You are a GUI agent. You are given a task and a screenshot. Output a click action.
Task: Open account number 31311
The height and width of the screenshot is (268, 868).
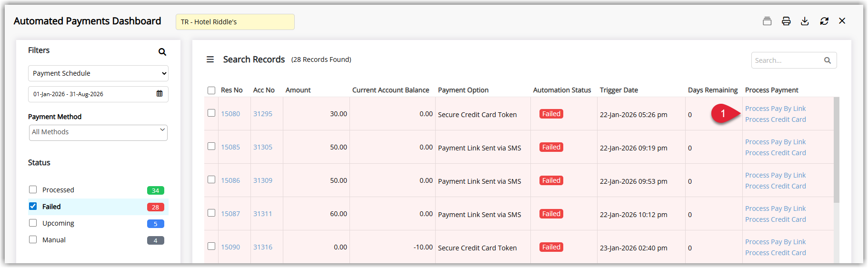point(263,214)
